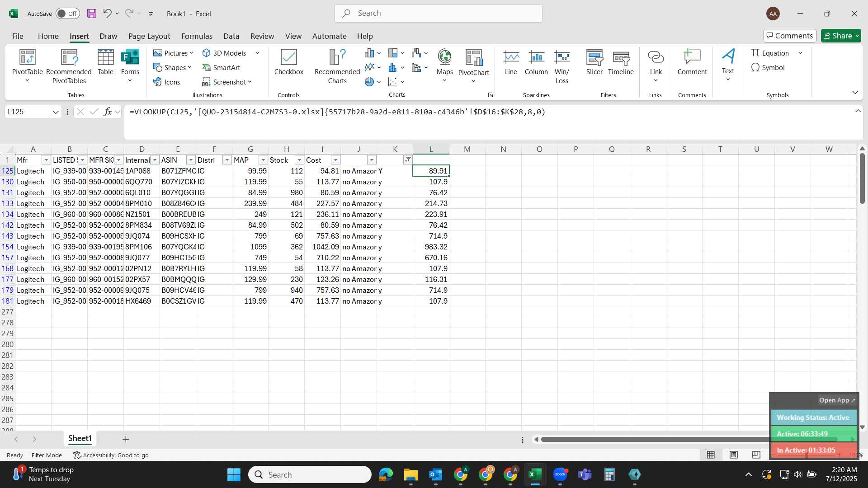Image resolution: width=868 pixels, height=488 pixels.
Task: Collapse the formula bar
Action: click(x=858, y=111)
